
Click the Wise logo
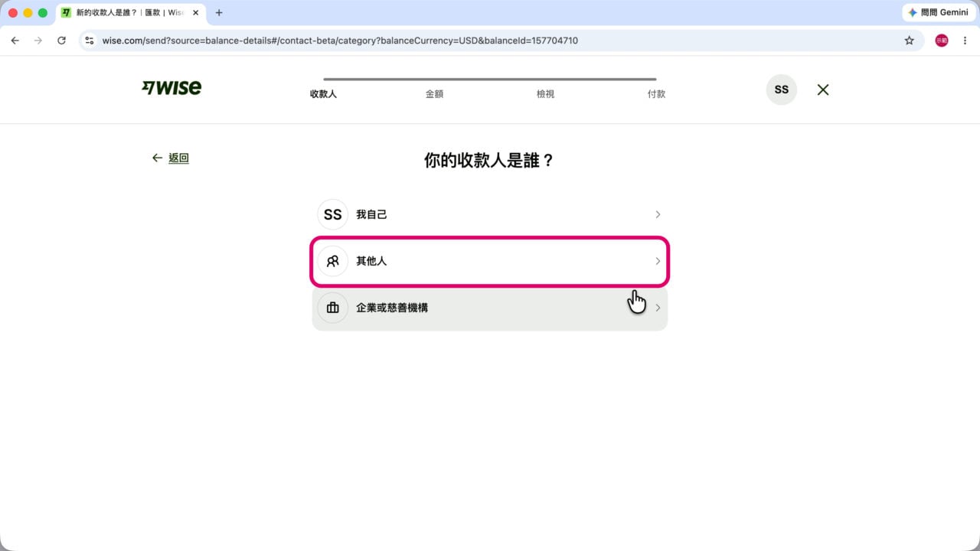pyautogui.click(x=171, y=88)
